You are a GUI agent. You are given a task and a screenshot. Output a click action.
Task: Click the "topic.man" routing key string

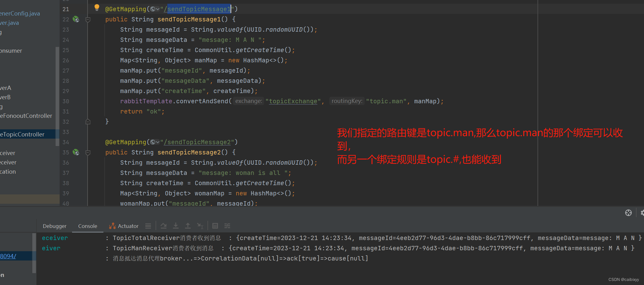[x=386, y=101]
